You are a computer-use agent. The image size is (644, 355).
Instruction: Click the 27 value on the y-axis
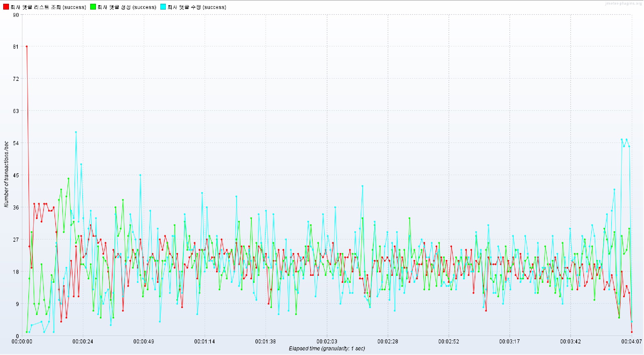(x=16, y=240)
